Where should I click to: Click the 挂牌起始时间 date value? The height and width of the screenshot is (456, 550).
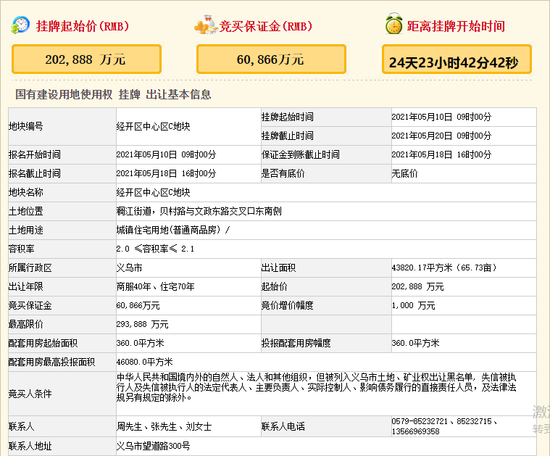[441, 117]
